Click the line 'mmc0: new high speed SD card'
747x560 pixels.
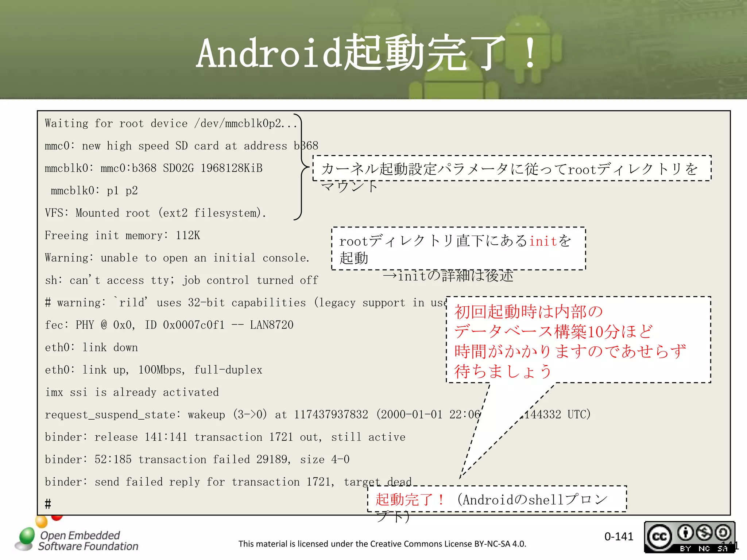pyautogui.click(x=181, y=146)
